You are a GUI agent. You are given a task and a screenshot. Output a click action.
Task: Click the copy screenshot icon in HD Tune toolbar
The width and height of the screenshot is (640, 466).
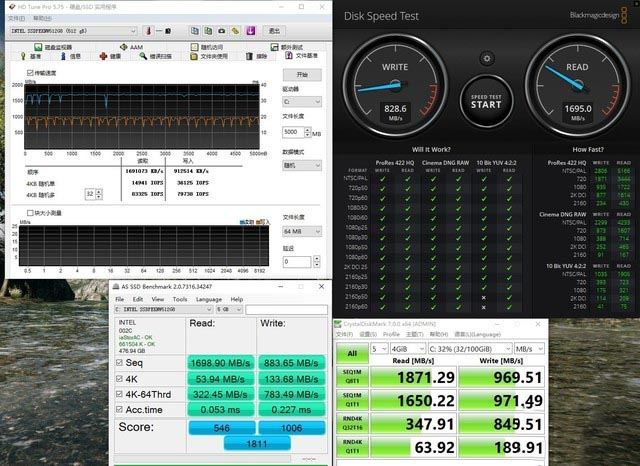(x=208, y=31)
